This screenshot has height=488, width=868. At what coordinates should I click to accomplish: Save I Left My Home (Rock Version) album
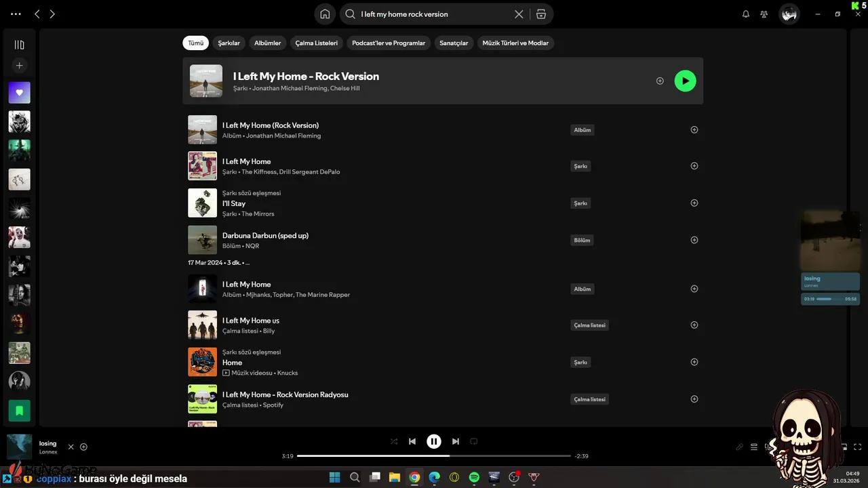694,129
